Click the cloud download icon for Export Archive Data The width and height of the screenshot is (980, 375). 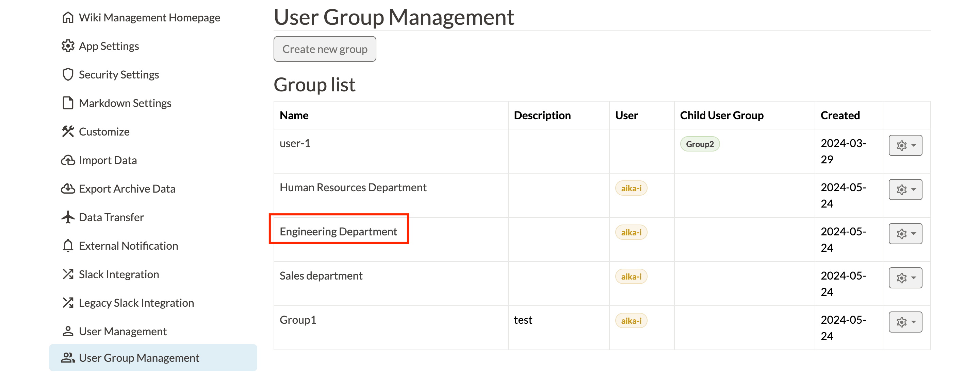[x=68, y=189]
